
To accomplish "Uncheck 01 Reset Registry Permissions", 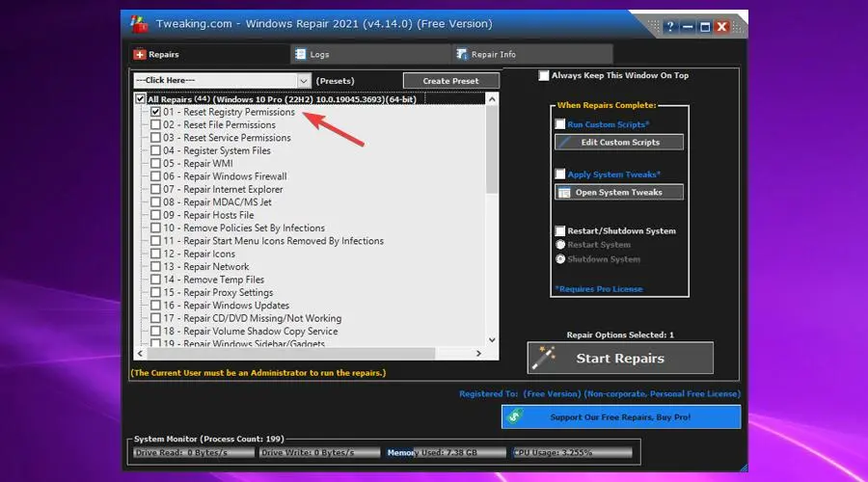I will (155, 112).
